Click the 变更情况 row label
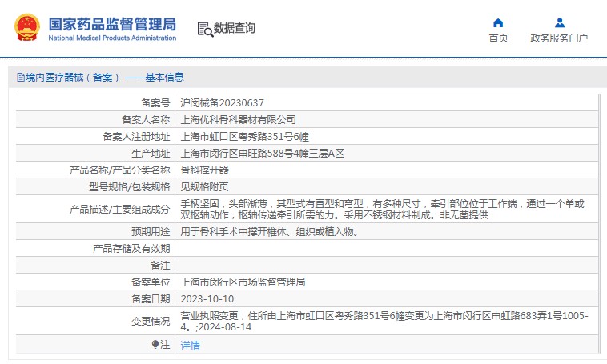Screen dimensions: 607x364 pos(151,322)
